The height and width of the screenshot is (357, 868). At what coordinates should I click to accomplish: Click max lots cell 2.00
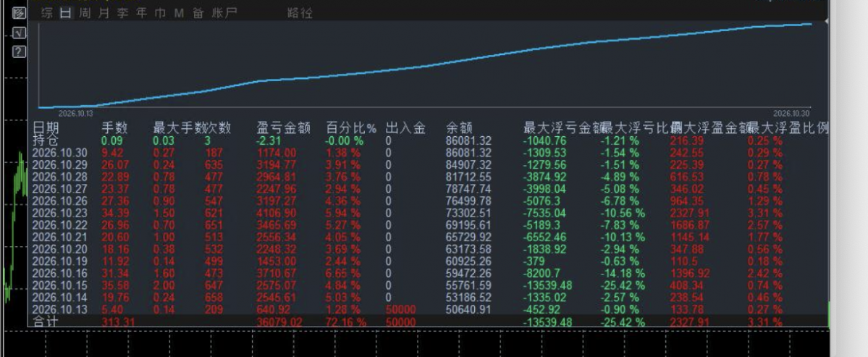164,285
